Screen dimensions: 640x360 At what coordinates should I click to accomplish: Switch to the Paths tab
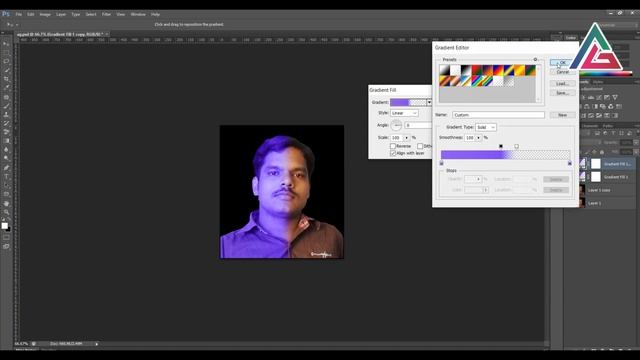click(x=608, y=126)
